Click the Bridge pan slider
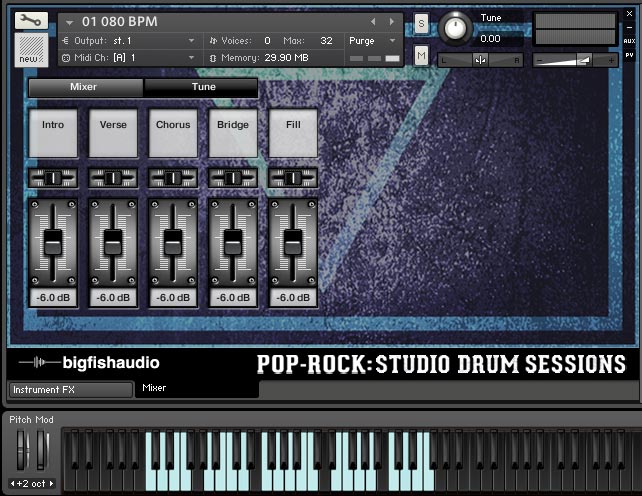This screenshot has width=642, height=496. point(233,178)
